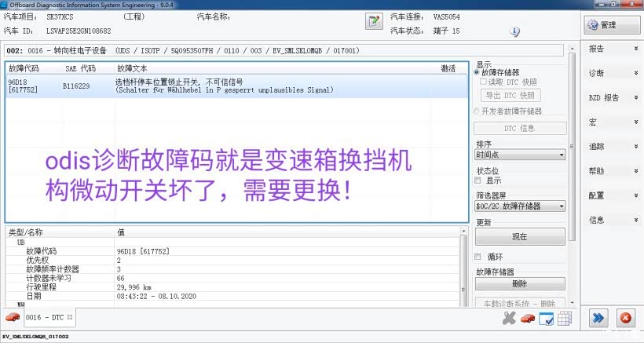Click the 值 column header in details table

coord(121,232)
